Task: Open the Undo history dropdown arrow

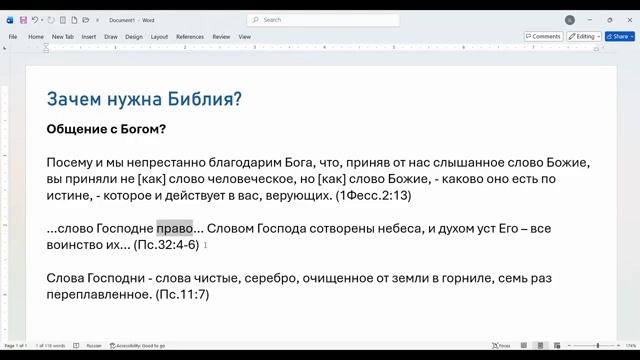Action: (42, 20)
